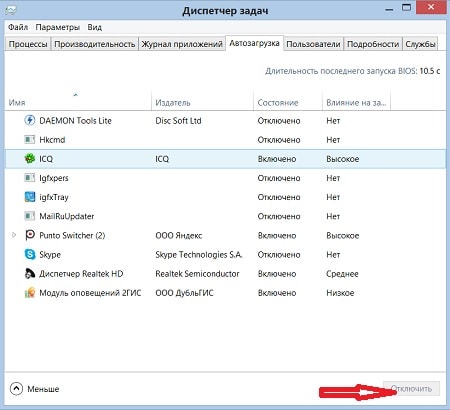Click the Punto Switcher icon
Screen dimensions: 450x410
[x=30, y=235]
